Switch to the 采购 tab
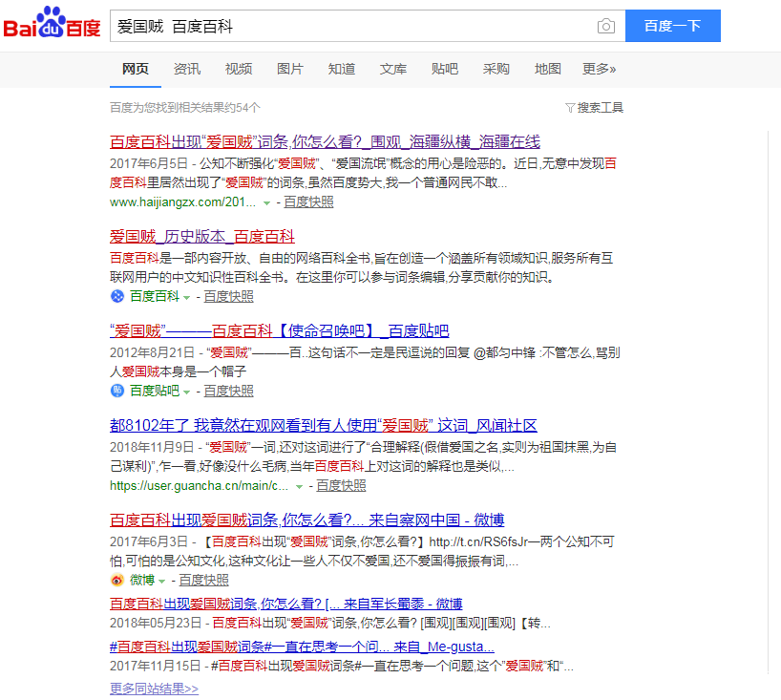Viewport: 781px width, 700px height. tap(496, 69)
